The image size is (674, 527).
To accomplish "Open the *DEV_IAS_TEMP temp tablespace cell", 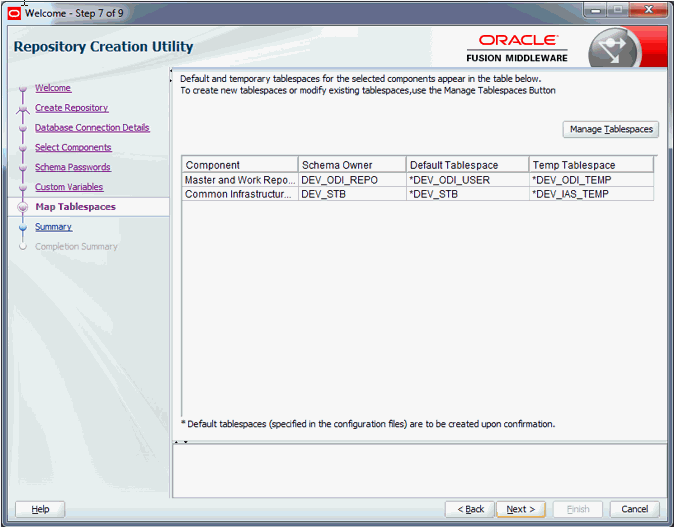I will tap(591, 194).
